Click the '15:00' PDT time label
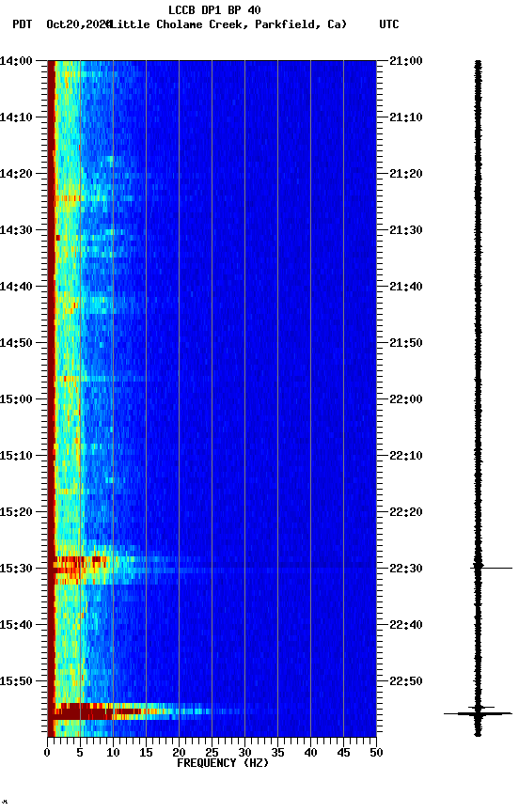 16,399
